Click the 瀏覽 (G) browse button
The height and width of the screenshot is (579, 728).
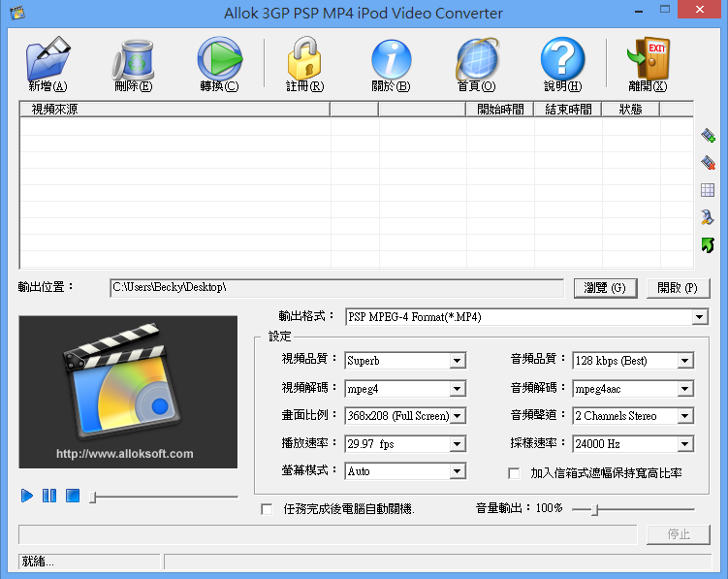(x=606, y=288)
